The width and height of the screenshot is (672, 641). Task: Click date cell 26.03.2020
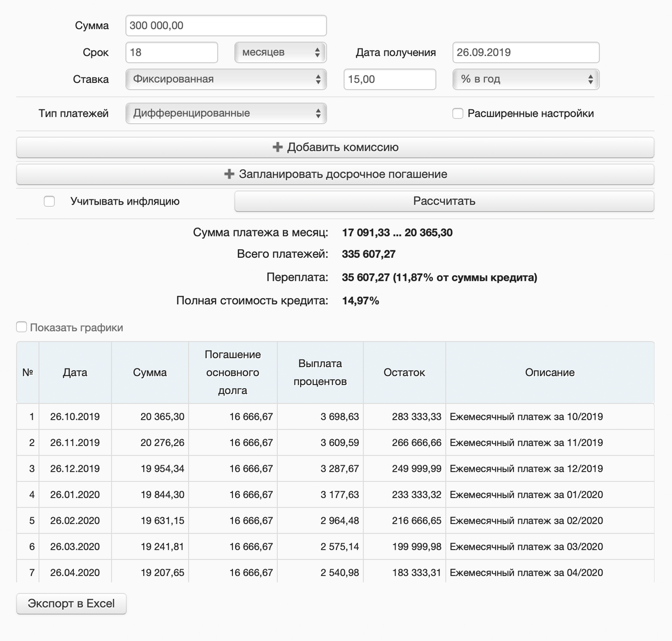pyautogui.click(x=75, y=546)
